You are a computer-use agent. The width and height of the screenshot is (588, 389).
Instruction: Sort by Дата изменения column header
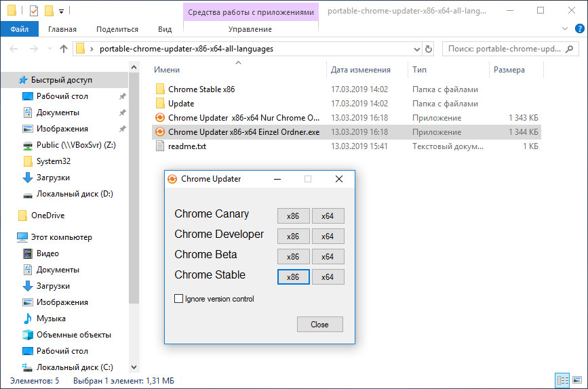pos(361,70)
